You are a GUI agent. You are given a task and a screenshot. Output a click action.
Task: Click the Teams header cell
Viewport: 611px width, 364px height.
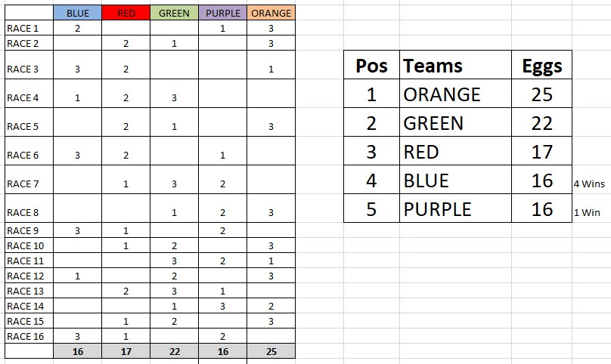[455, 65]
